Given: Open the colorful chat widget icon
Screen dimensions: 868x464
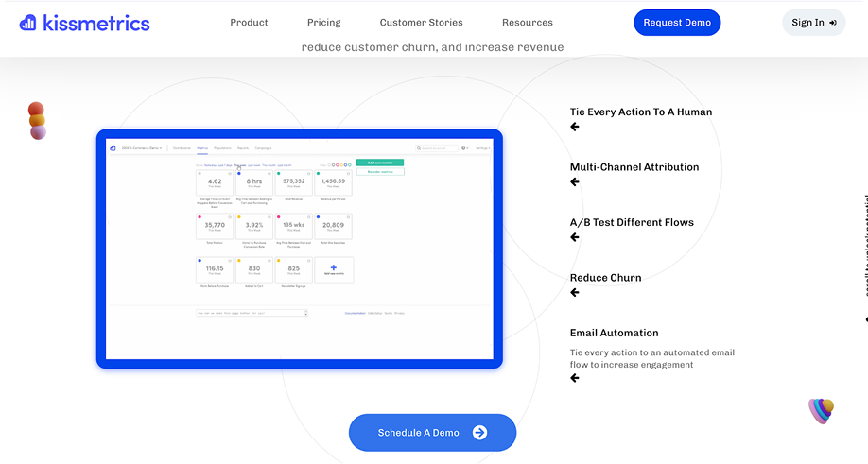Looking at the screenshot, I should point(821,410).
